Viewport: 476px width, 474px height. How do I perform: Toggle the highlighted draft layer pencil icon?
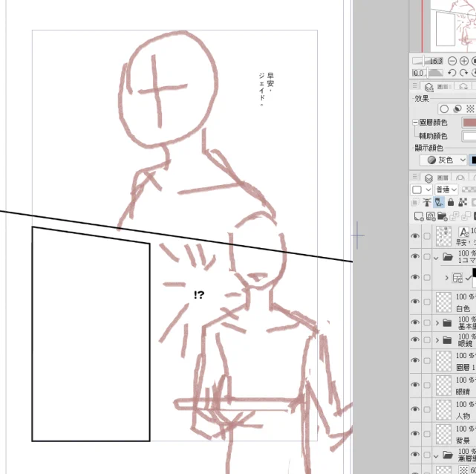point(439,202)
